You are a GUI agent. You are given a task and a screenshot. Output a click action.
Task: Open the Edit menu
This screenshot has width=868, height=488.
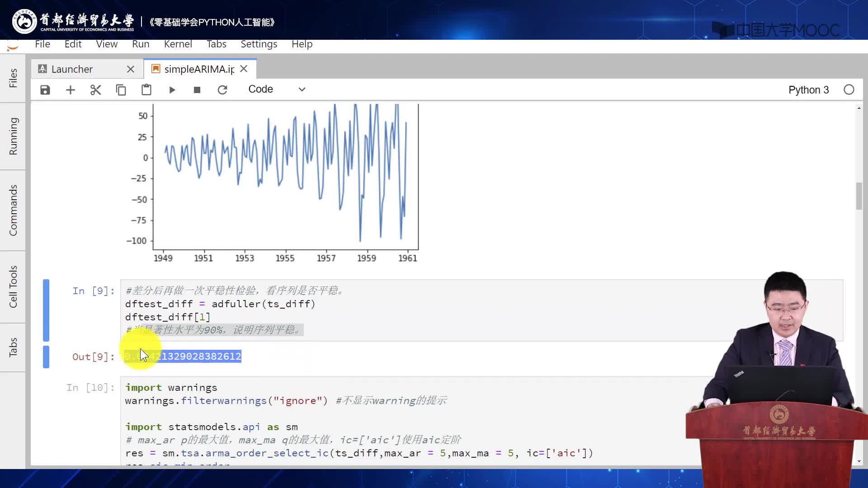click(73, 44)
